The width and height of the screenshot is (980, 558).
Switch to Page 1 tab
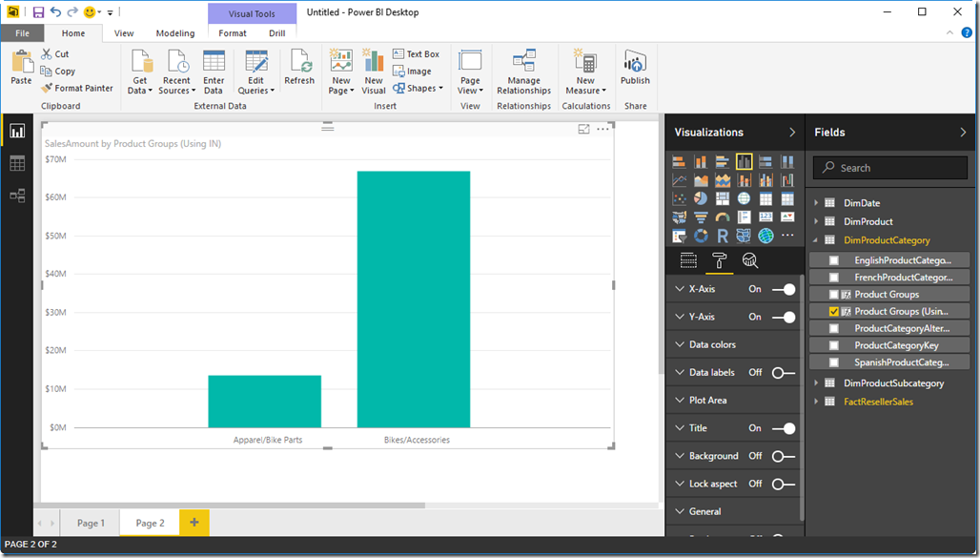pos(91,523)
